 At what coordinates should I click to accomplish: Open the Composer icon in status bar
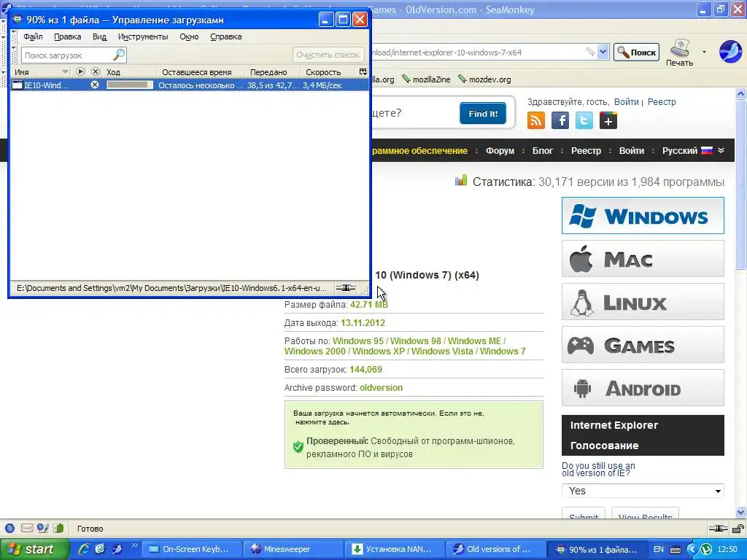[43, 528]
